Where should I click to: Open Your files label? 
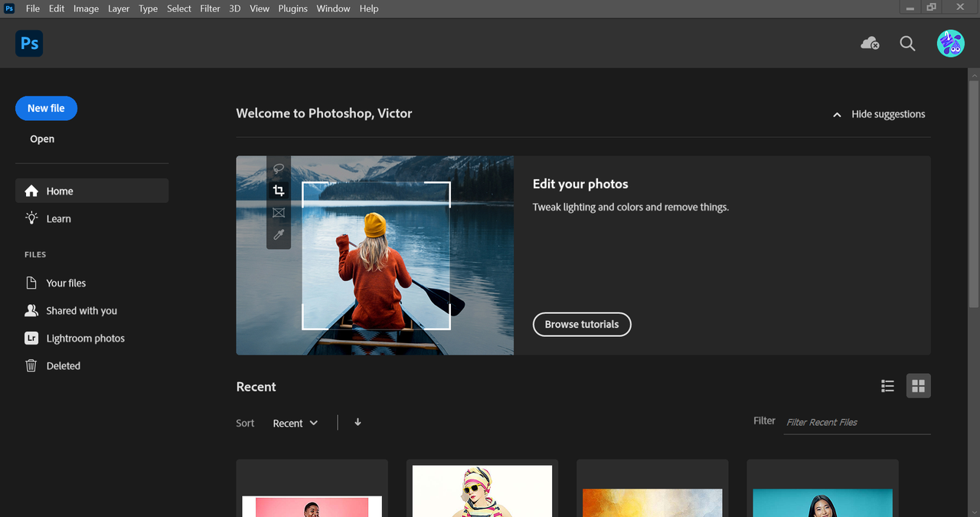point(66,283)
